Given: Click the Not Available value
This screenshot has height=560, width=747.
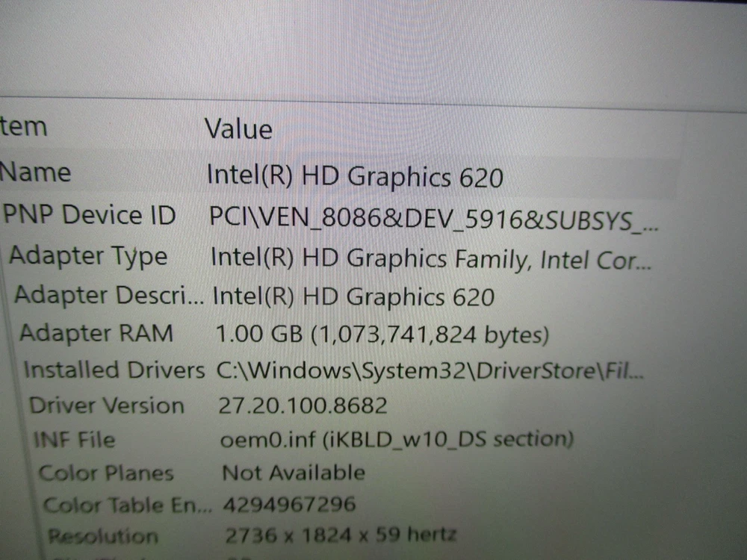Looking at the screenshot, I should (294, 473).
